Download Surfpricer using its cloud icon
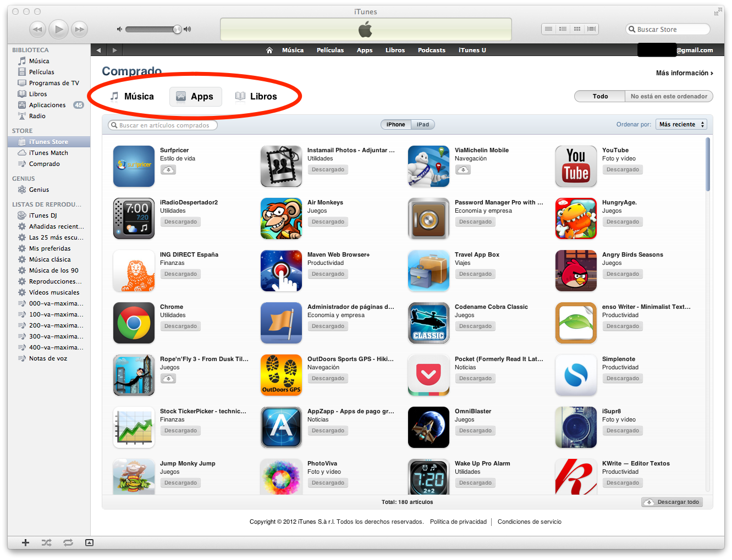732x560 pixels. tap(168, 170)
